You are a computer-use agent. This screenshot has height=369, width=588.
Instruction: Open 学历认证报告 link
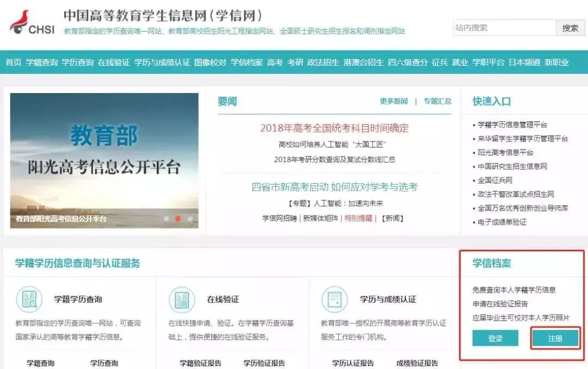click(x=353, y=363)
